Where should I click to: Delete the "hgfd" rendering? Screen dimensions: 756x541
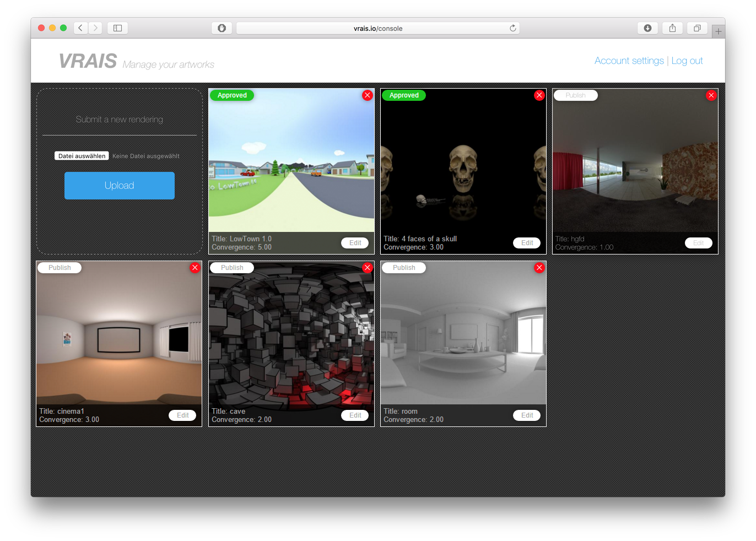711,95
